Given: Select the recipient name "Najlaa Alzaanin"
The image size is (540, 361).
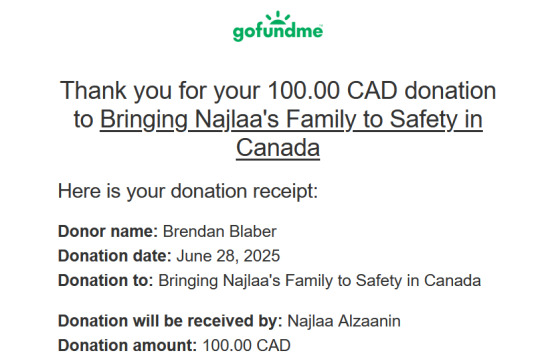Looking at the screenshot, I should point(344,321).
